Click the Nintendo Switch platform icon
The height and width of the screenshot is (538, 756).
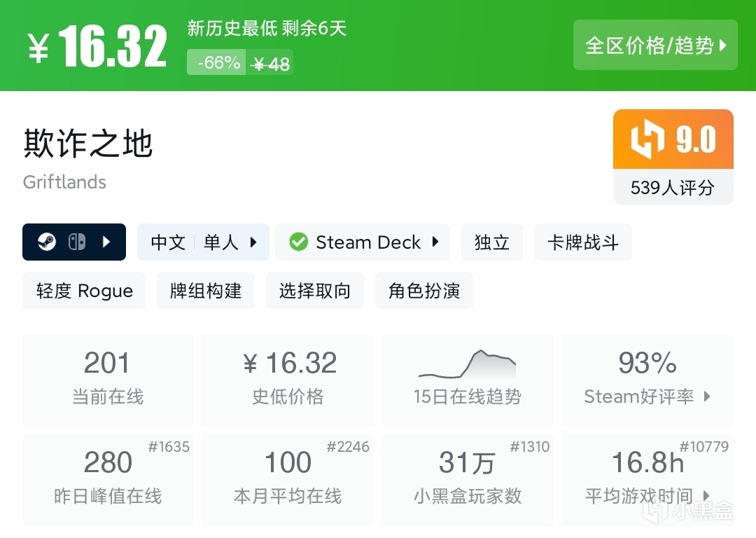[x=76, y=242]
